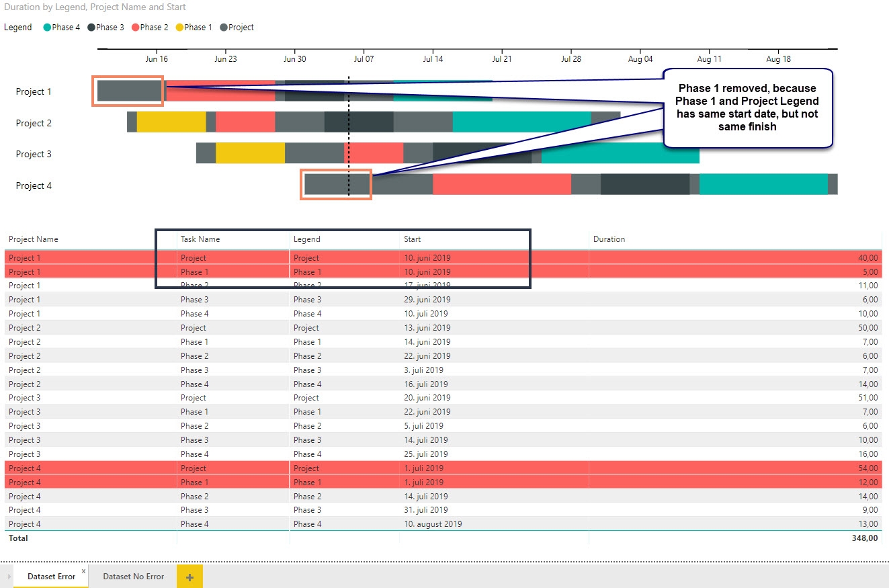Close the Dataset Error page tab
The height and width of the screenshot is (588, 889).
tap(83, 571)
